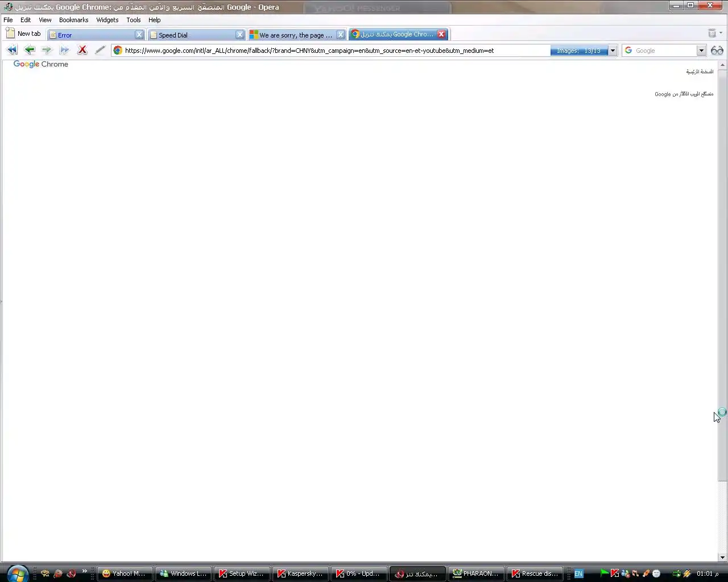Click the Kaspersky tray icon
The width and height of the screenshot is (728, 582).
click(615, 573)
